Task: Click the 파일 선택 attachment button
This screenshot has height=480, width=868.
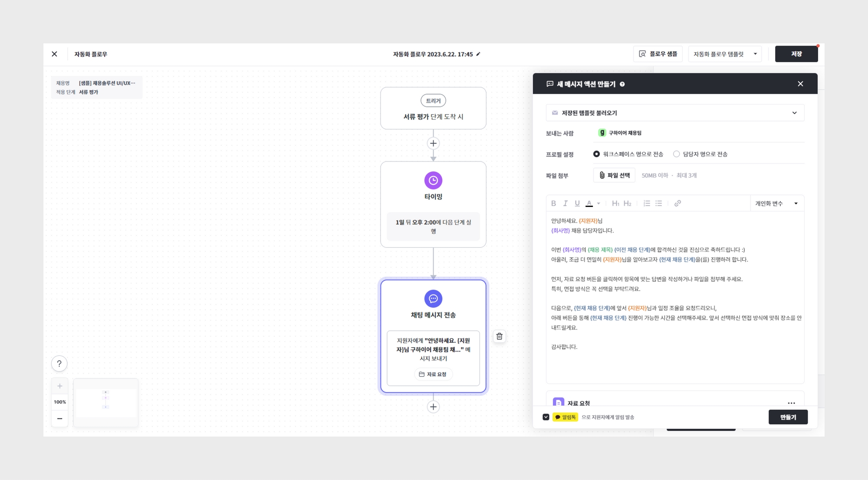Action: click(614, 175)
